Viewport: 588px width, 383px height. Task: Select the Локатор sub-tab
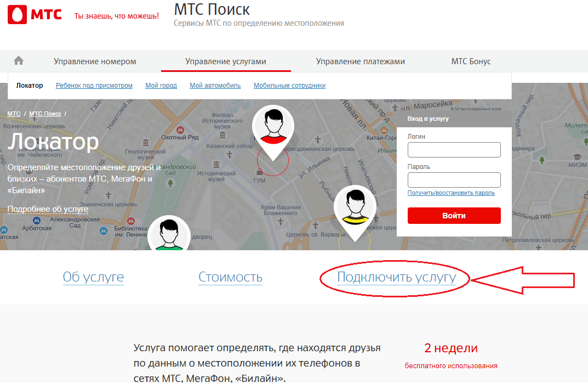pos(29,85)
